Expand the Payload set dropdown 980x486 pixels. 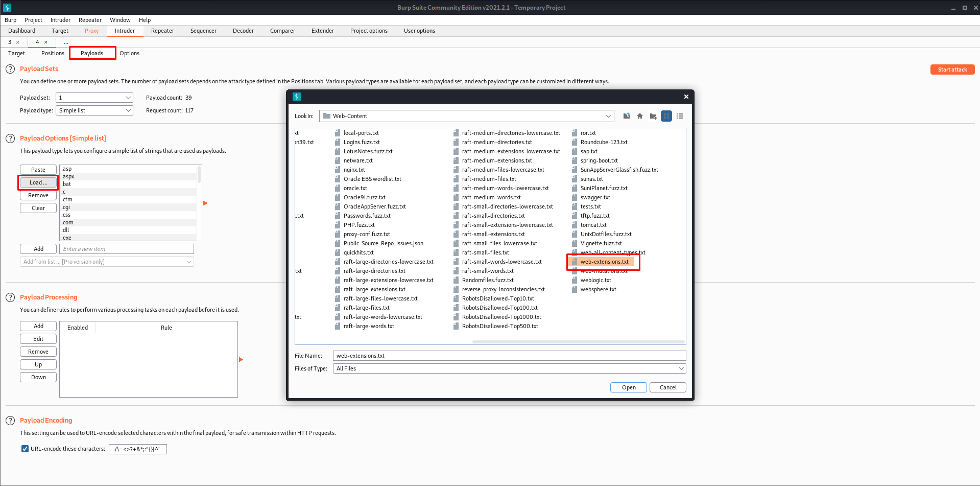point(94,98)
